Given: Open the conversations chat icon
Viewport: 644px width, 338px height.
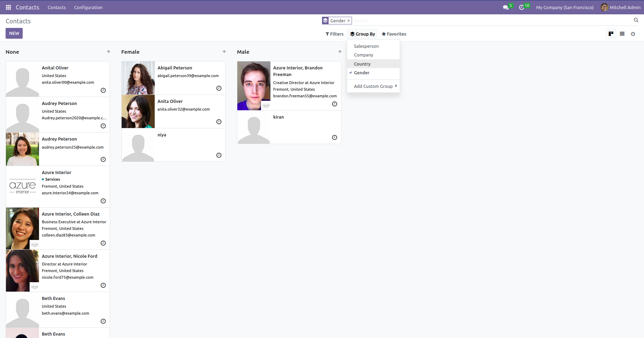Looking at the screenshot, I should coord(506,7).
